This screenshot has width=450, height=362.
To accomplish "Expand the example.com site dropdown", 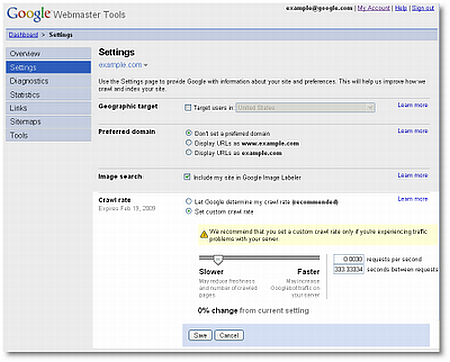I will (x=123, y=65).
